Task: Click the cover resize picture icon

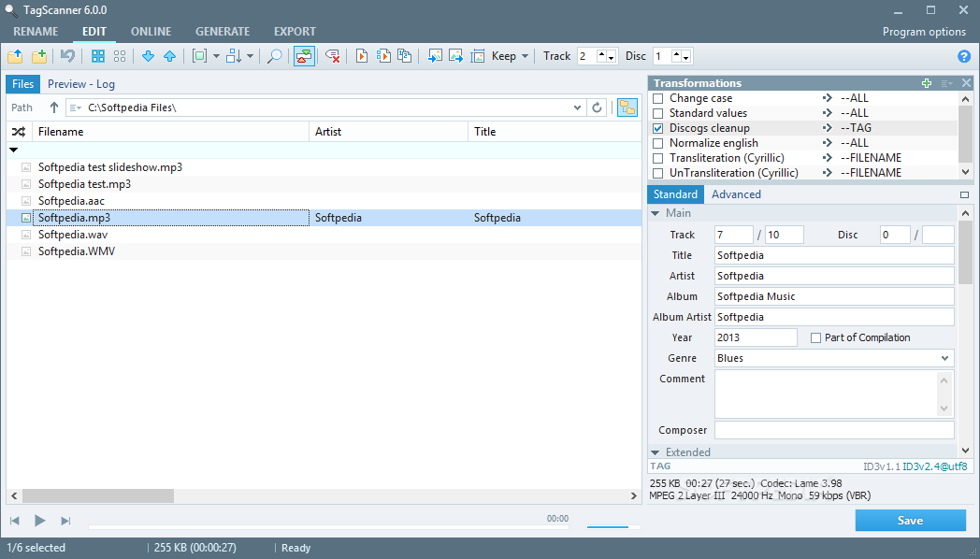Action: (478, 56)
